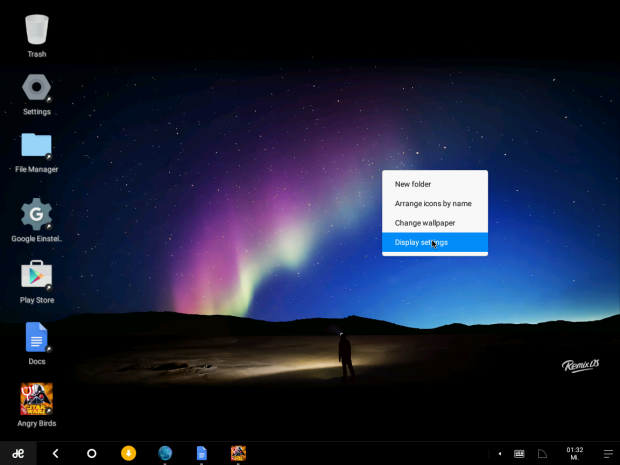Switch to Angry Birds in taskbar
This screenshot has width=620, height=465.
click(x=238, y=453)
